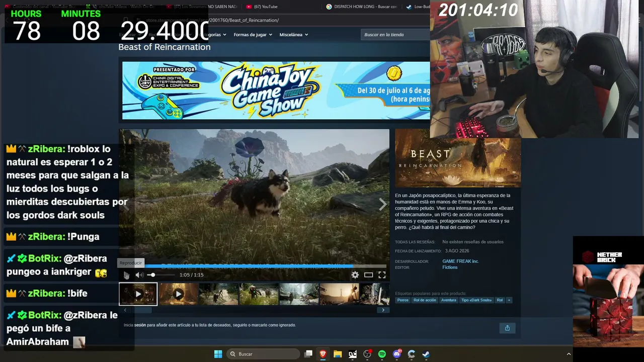This screenshot has height=362, width=644.
Task: Expand the Formas de jugar menu
Action: (253, 35)
